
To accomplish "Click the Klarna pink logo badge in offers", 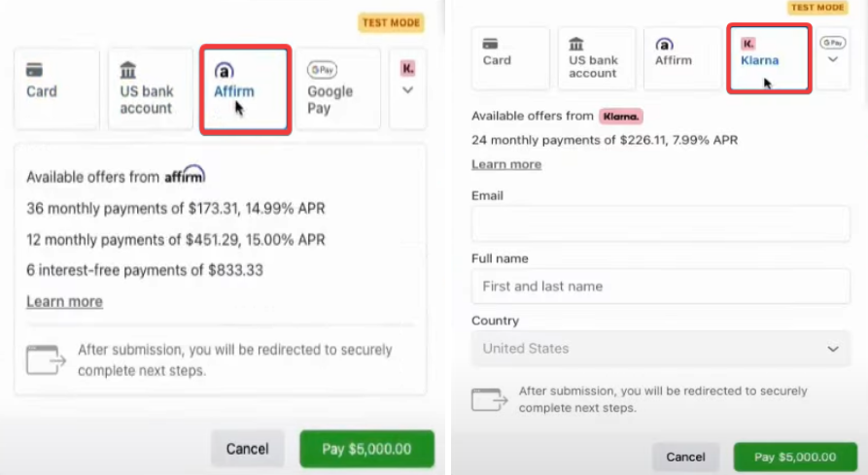I will [621, 117].
